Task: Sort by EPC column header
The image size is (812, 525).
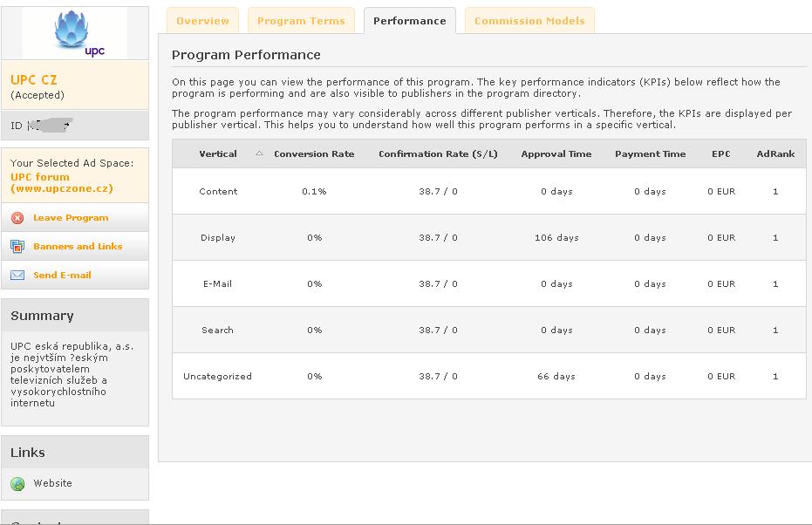Action: [x=720, y=153]
